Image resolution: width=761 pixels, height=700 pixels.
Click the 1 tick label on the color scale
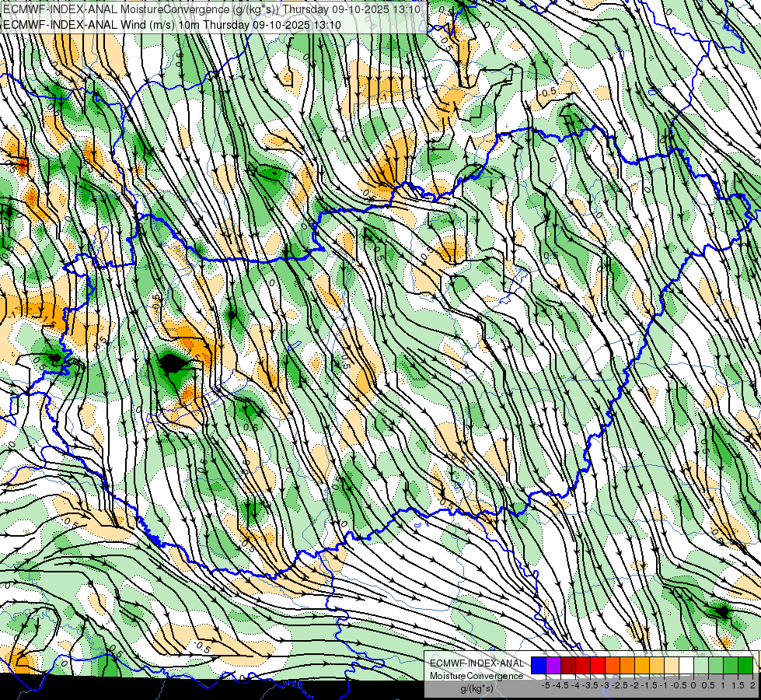pyautogui.click(x=723, y=685)
